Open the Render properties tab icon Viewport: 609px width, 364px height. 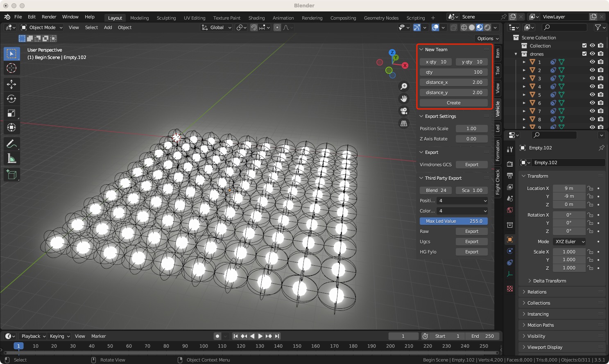coord(510,164)
